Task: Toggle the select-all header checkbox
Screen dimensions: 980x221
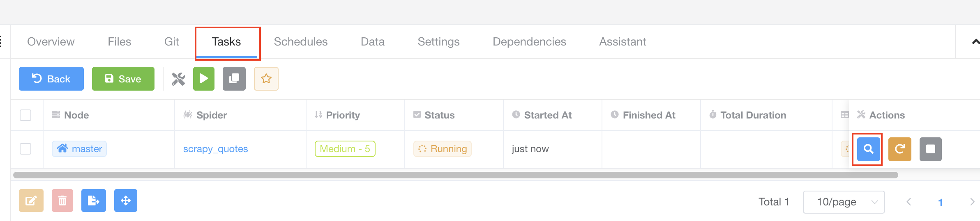Action: click(x=25, y=115)
